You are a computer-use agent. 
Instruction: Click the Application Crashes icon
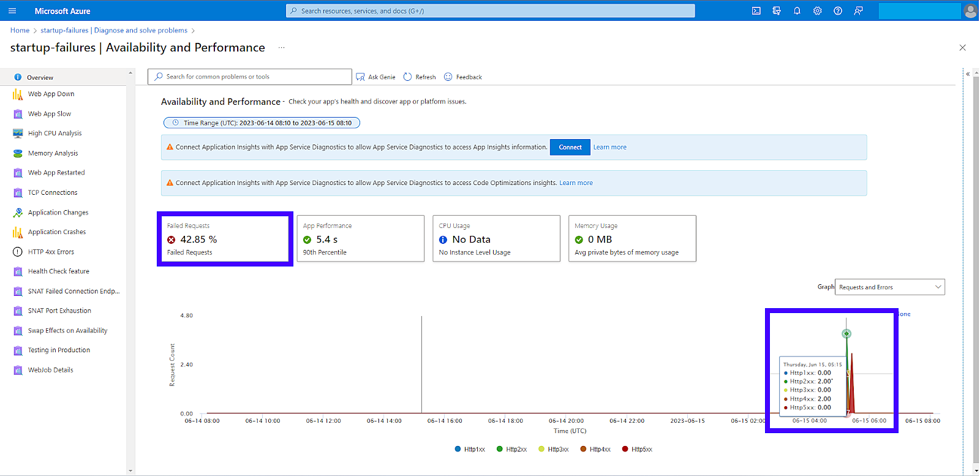pos(18,232)
